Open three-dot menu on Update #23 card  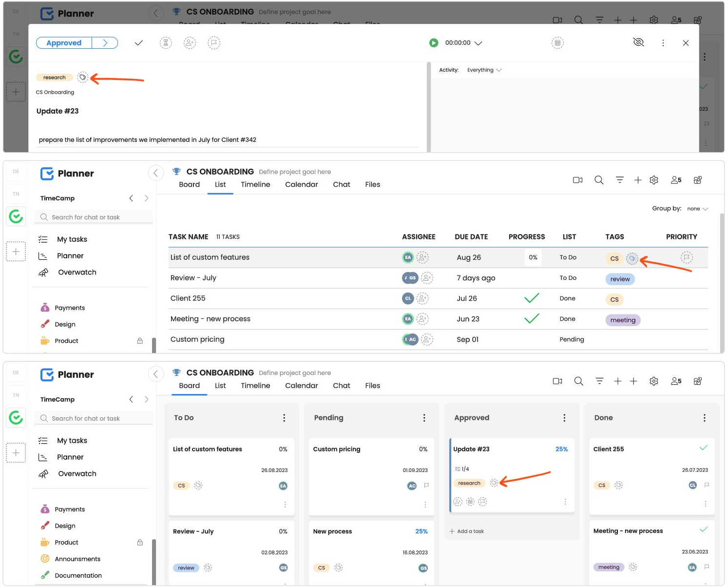pos(565,502)
